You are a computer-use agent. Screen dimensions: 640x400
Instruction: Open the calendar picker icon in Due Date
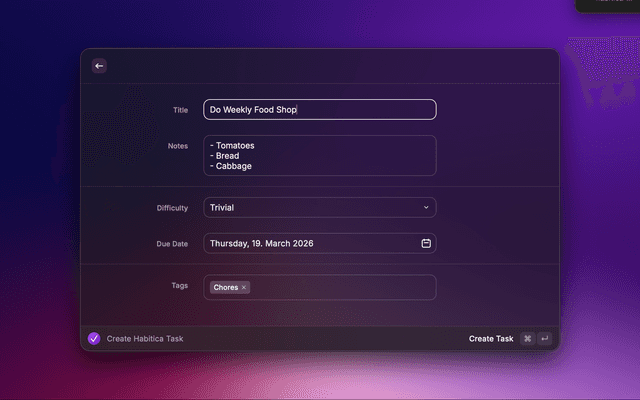426,243
